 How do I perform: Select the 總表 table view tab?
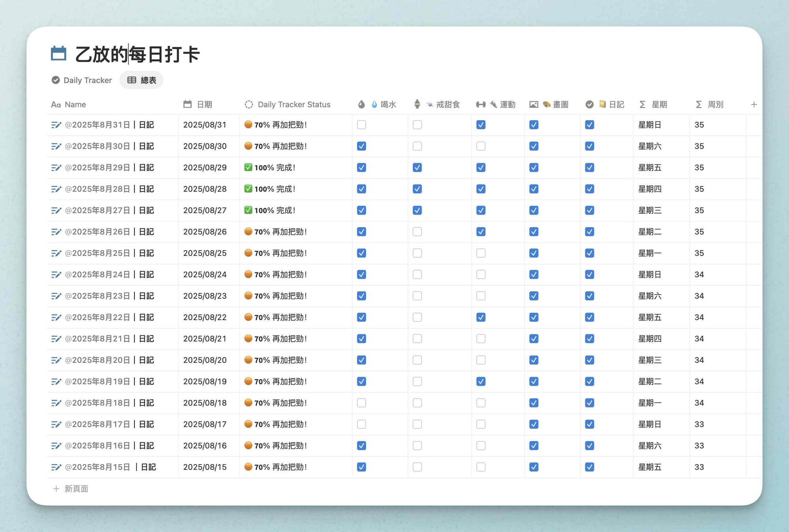click(x=142, y=80)
